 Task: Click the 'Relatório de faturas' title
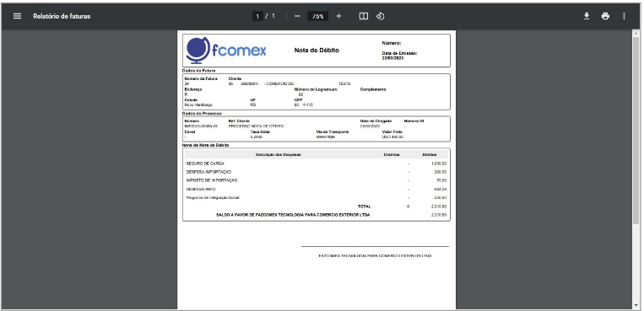pos(62,16)
